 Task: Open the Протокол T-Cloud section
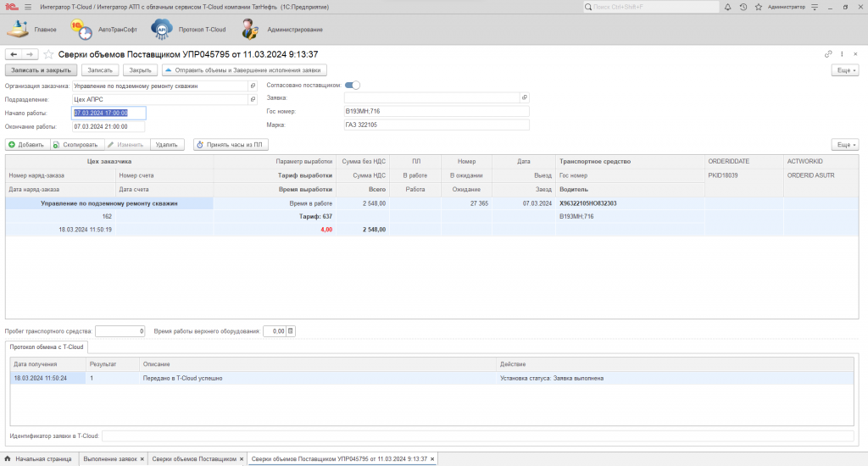click(x=189, y=30)
